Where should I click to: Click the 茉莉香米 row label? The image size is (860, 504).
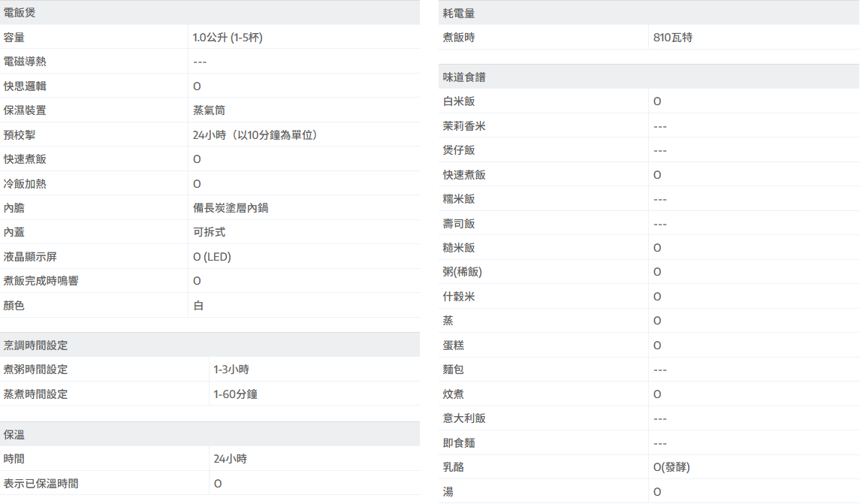pos(464,126)
